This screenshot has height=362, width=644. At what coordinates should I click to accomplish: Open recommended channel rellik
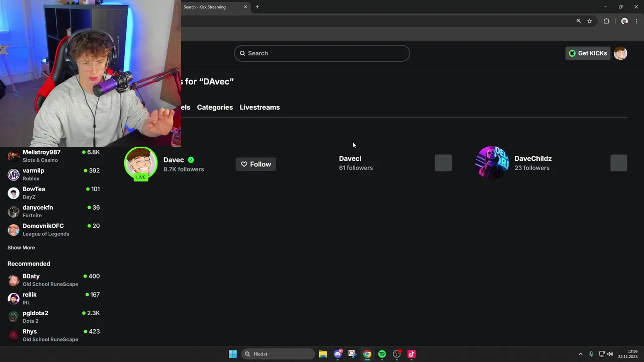click(x=54, y=298)
